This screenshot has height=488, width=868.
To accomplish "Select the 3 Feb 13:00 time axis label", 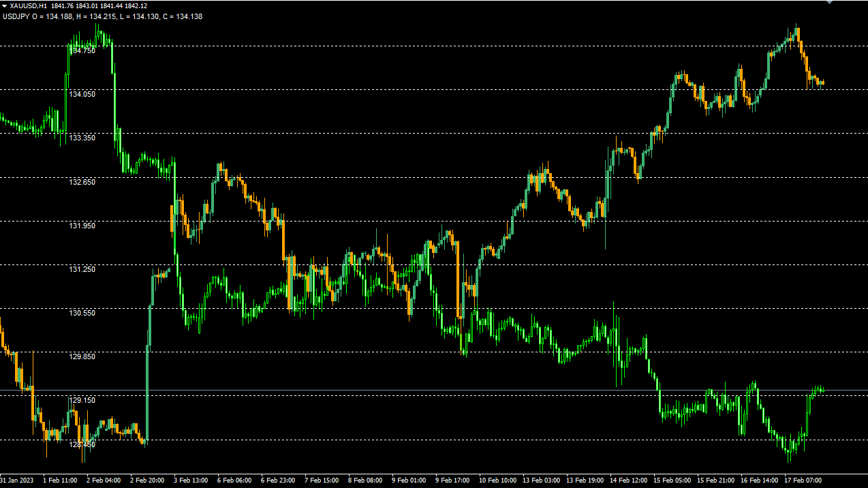I will click(x=191, y=481).
